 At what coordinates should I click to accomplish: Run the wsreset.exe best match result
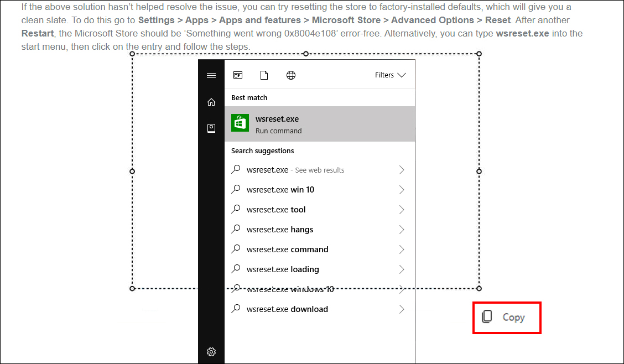click(x=320, y=124)
